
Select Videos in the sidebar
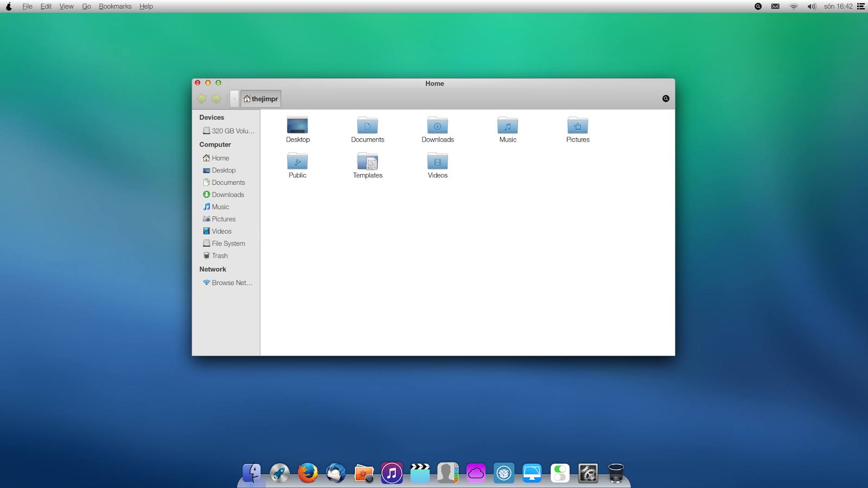[x=217, y=231]
